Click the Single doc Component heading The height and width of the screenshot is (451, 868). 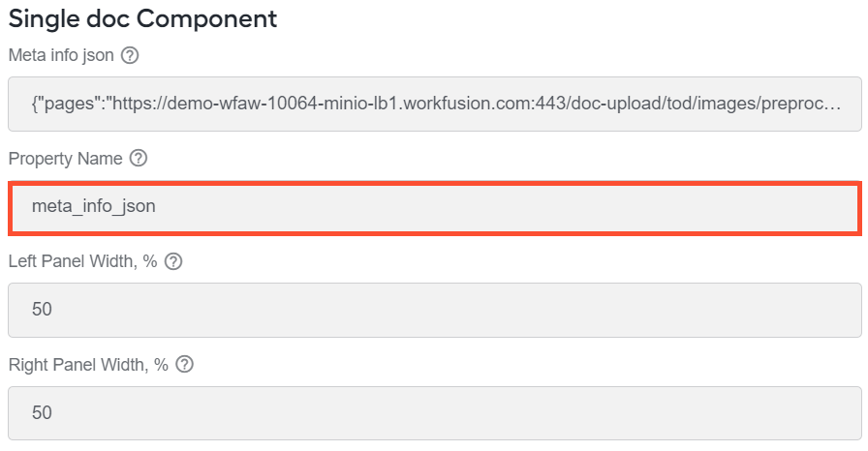point(142,18)
